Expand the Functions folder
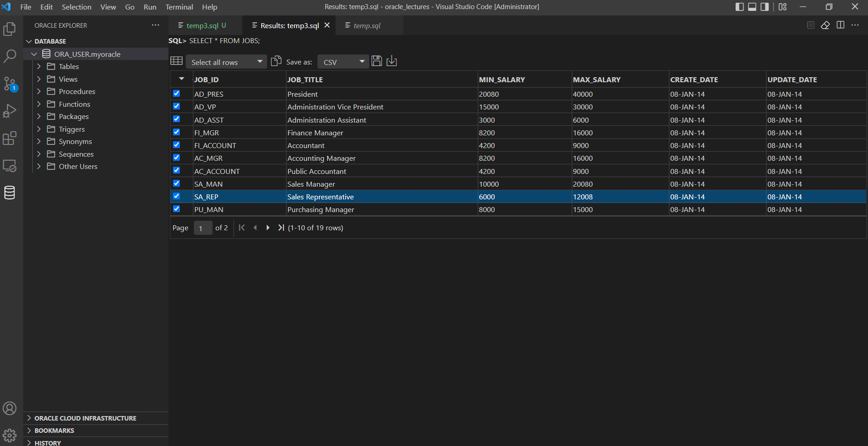 click(x=39, y=104)
